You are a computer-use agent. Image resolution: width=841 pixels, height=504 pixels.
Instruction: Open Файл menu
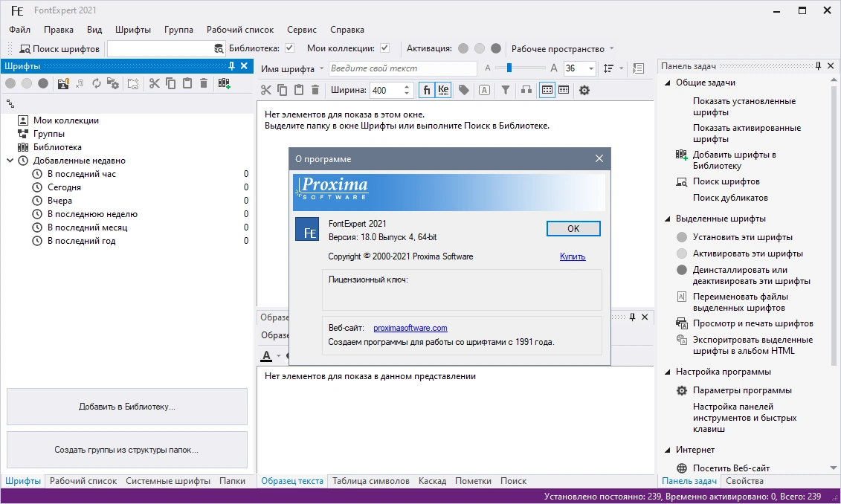coord(20,30)
